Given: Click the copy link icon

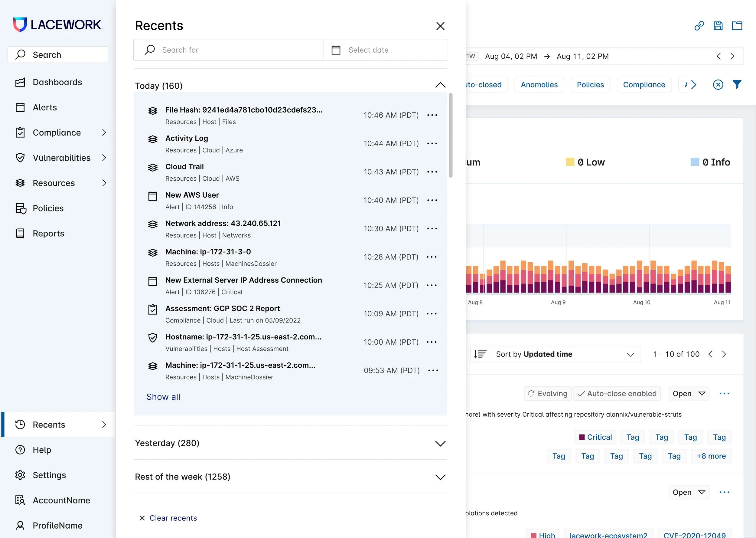Looking at the screenshot, I should 699,26.
